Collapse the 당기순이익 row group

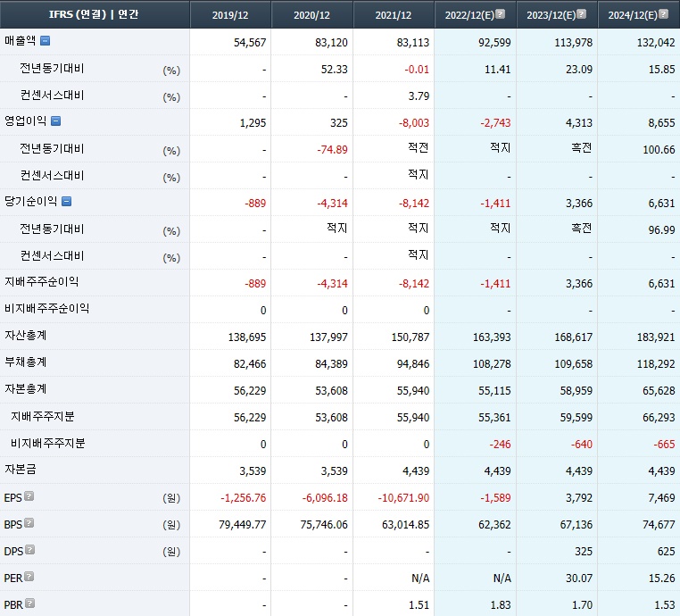click(66, 201)
